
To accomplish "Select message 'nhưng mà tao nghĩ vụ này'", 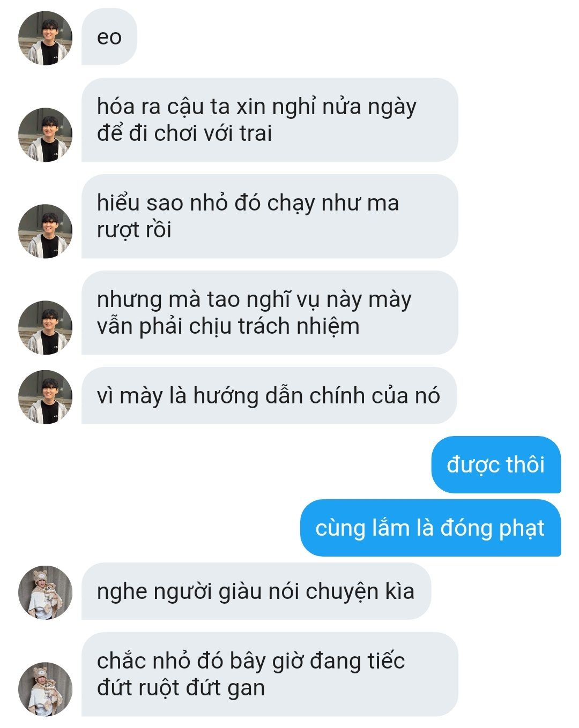I will (x=270, y=313).
